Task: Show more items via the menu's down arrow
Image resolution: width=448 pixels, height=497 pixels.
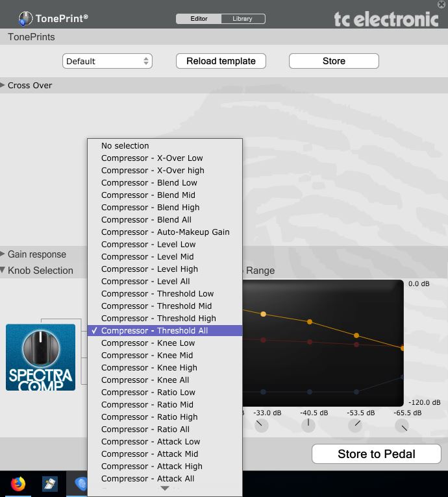Action: 165,488
